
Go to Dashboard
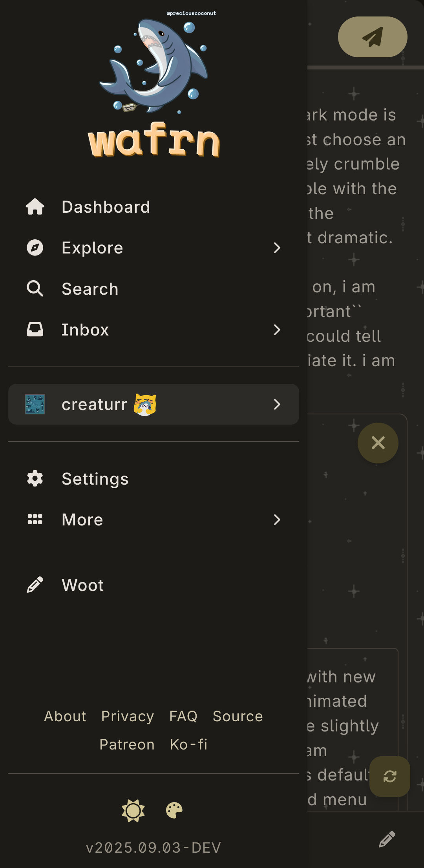pos(106,207)
